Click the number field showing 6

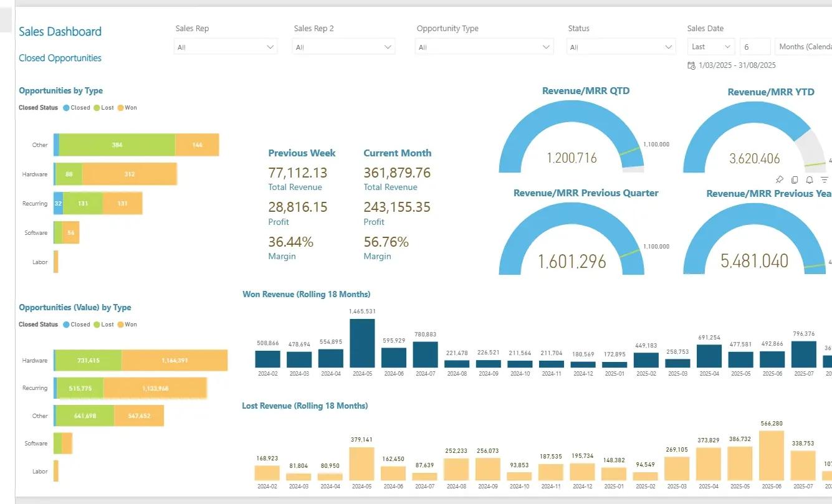pos(755,47)
